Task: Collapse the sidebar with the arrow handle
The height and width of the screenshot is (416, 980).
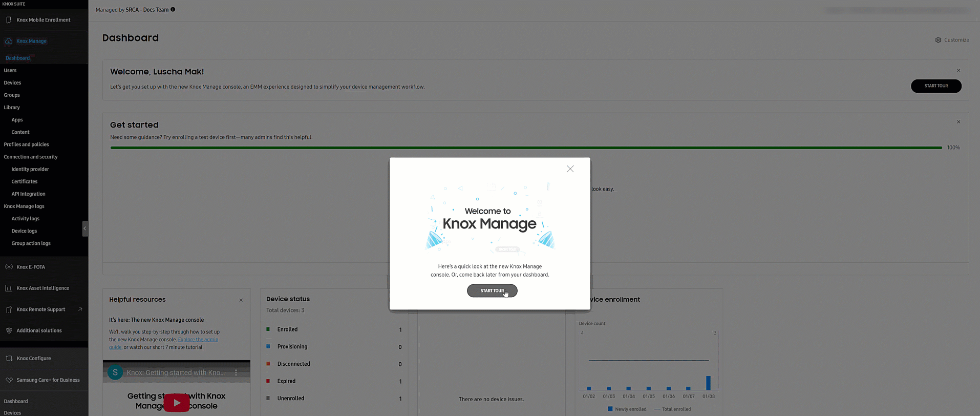Action: click(85, 228)
